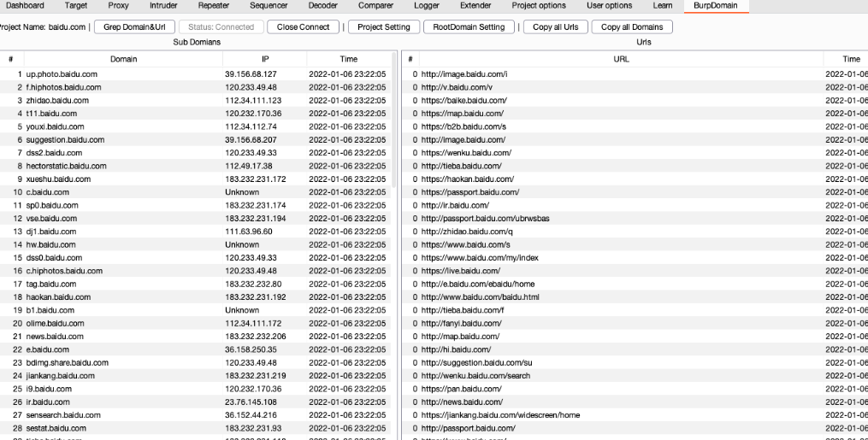Switch to Project options tab
868x440 pixels.
click(538, 5)
